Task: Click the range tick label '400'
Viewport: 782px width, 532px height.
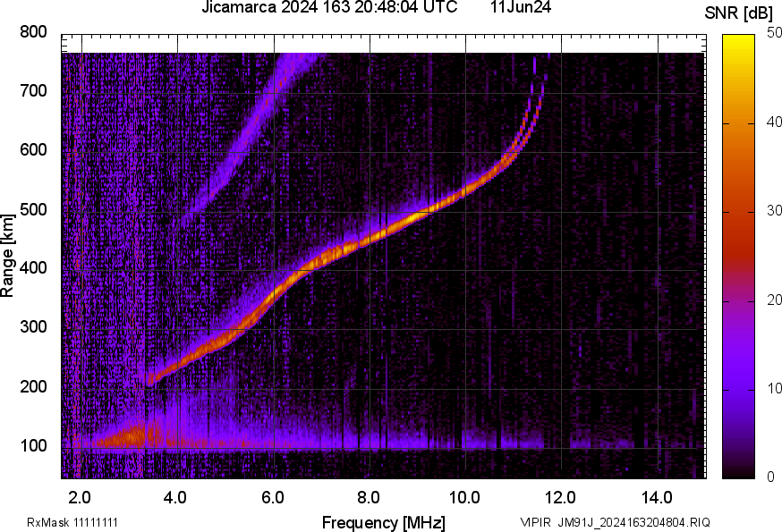Action: pyautogui.click(x=33, y=267)
